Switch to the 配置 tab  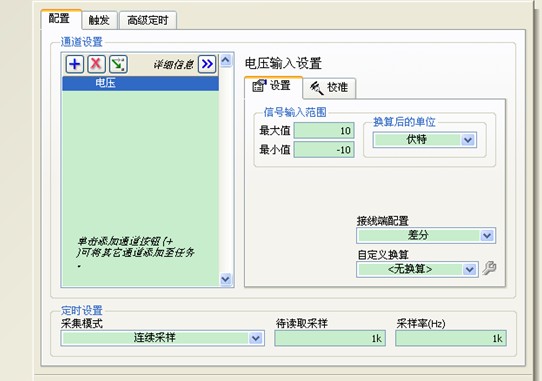61,19
